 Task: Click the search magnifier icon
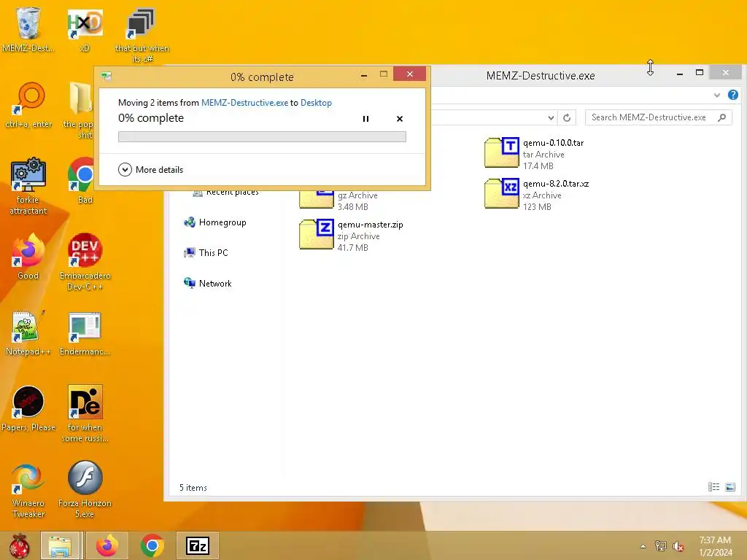point(722,117)
